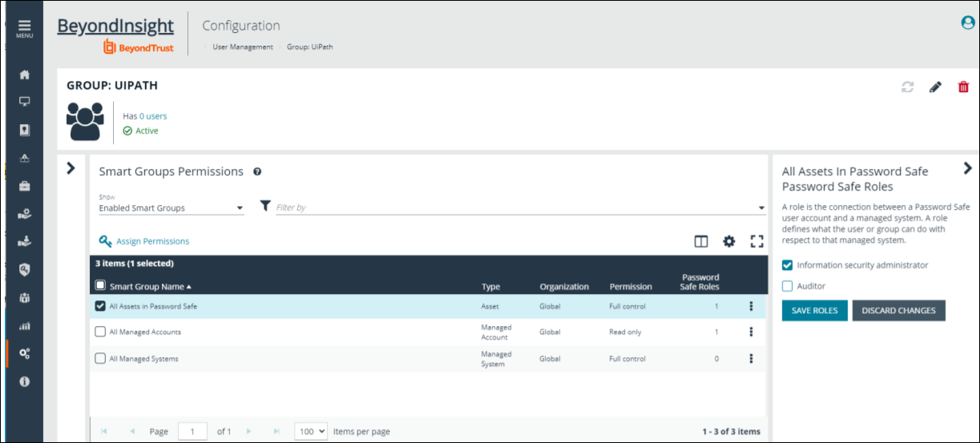Toggle the column chooser icon
The width and height of the screenshot is (980, 443).
[701, 241]
